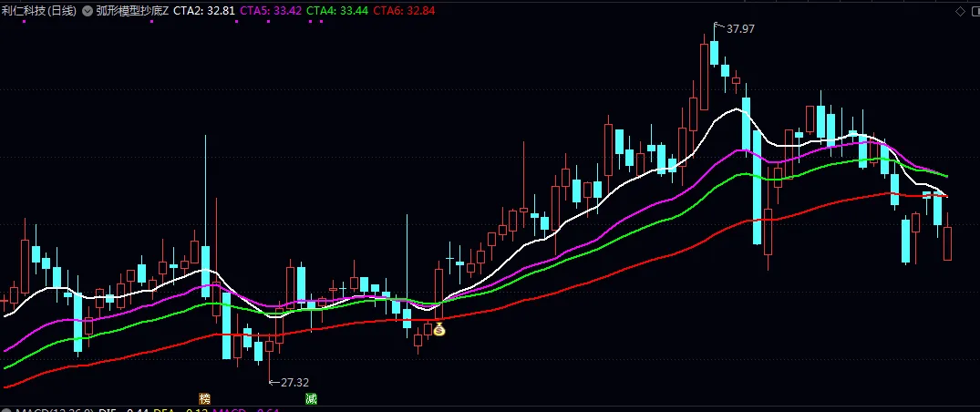Click the orange 榜 event marker
This screenshot has width=980, height=412.
[205, 398]
